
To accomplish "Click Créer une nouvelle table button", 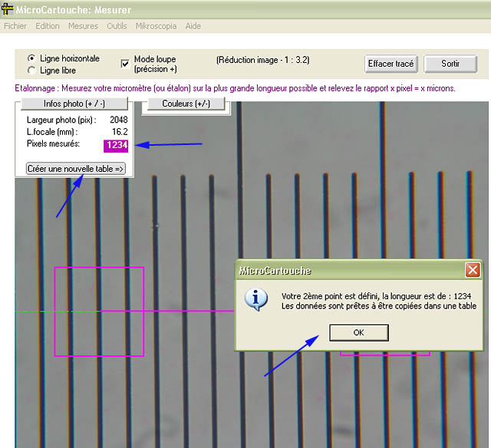I will (x=75, y=169).
